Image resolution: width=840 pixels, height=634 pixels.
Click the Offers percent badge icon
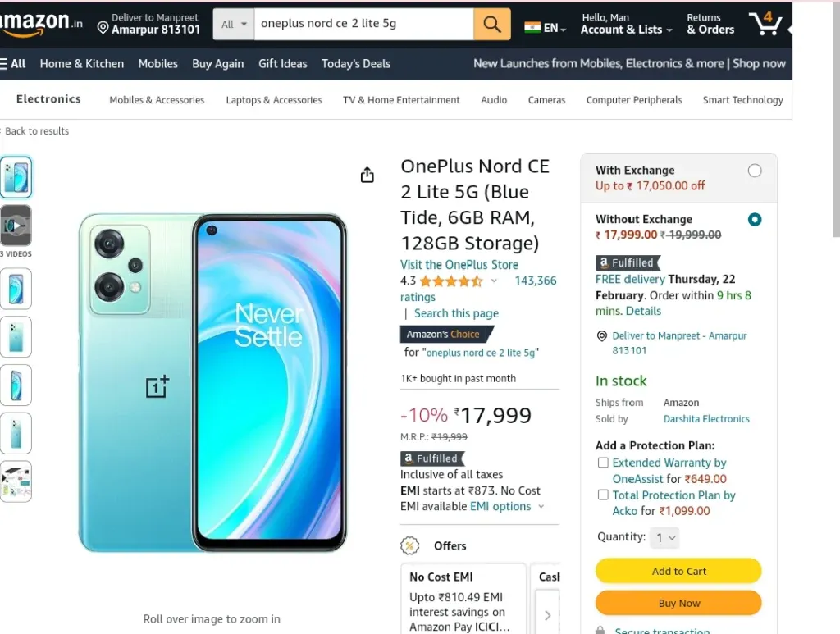[410, 545]
